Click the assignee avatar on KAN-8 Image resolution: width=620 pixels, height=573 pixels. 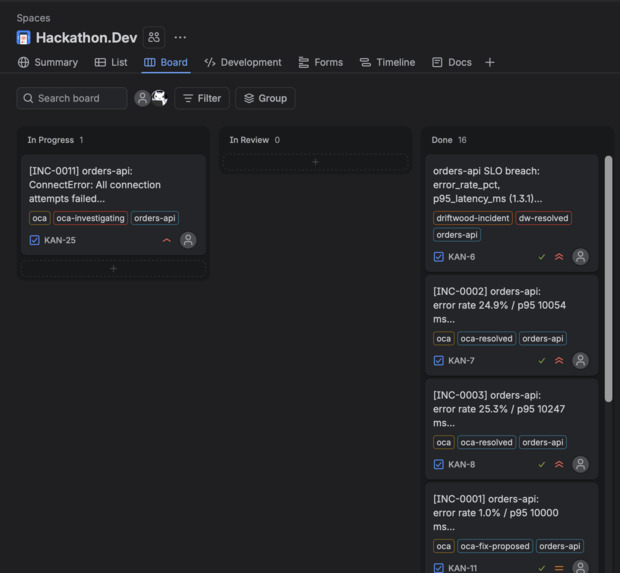[x=580, y=464]
